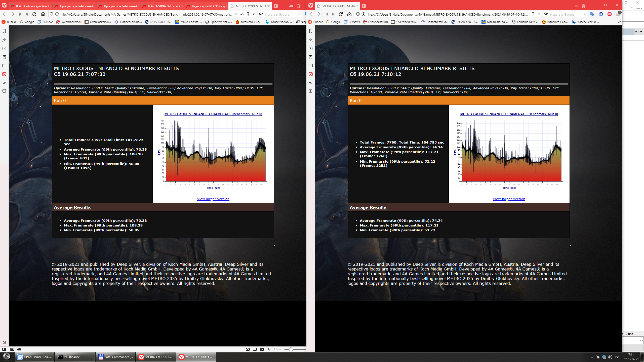Open the tracker blocker shield in left window
Image resolution: width=644 pixels, height=362 pixels.
click(x=52, y=14)
